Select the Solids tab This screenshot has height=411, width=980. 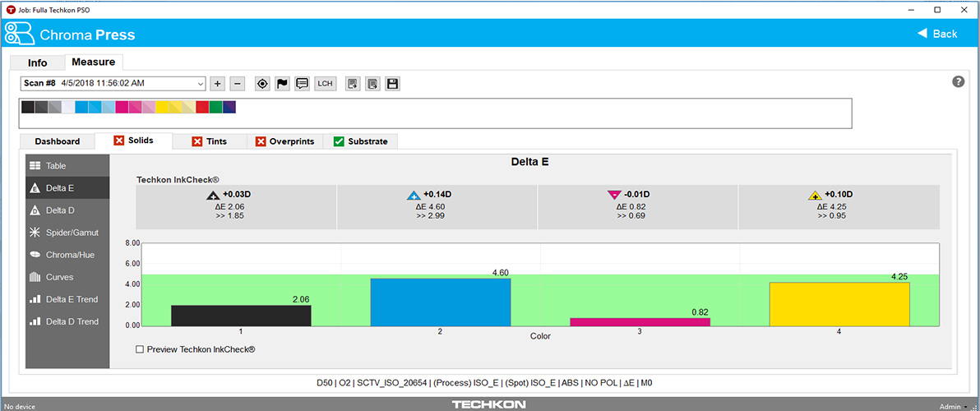[133, 141]
